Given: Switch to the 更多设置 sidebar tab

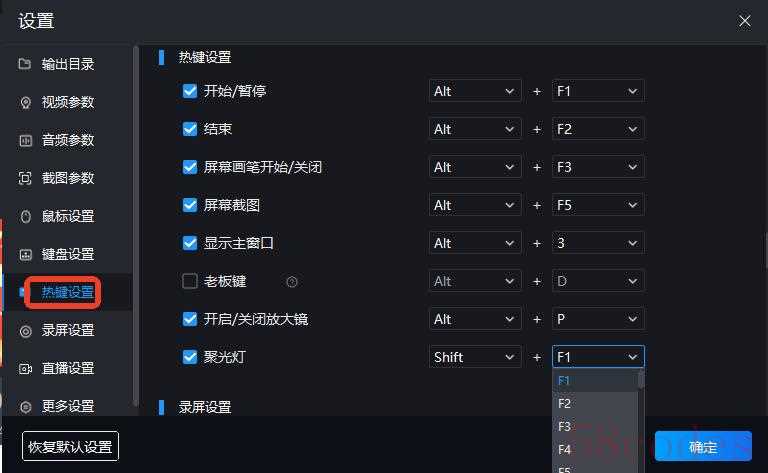Looking at the screenshot, I should click(x=67, y=406).
